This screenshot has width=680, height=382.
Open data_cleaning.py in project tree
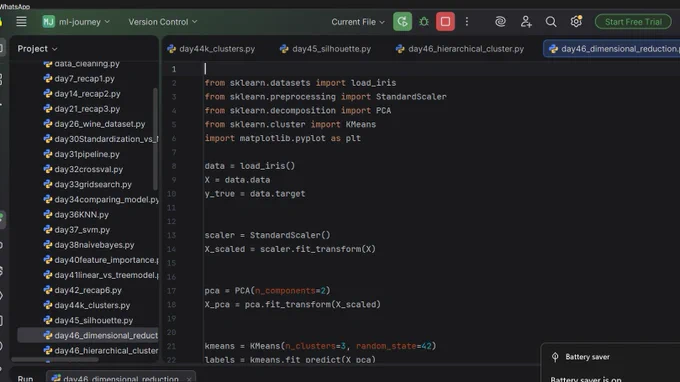[x=87, y=64]
